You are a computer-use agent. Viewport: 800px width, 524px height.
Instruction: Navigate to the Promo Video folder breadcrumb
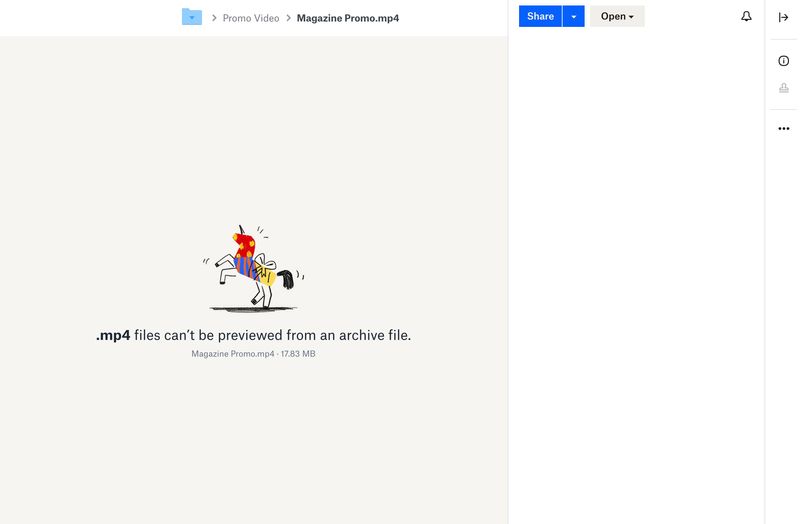251,18
